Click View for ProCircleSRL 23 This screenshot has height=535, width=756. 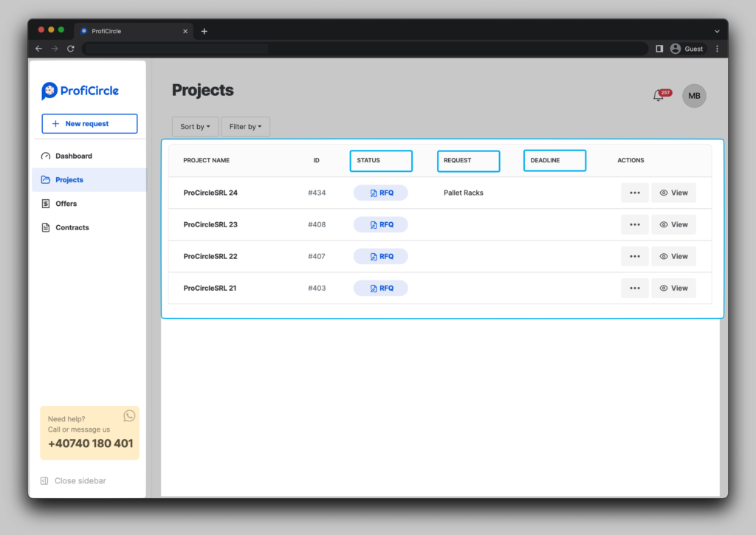coord(673,224)
